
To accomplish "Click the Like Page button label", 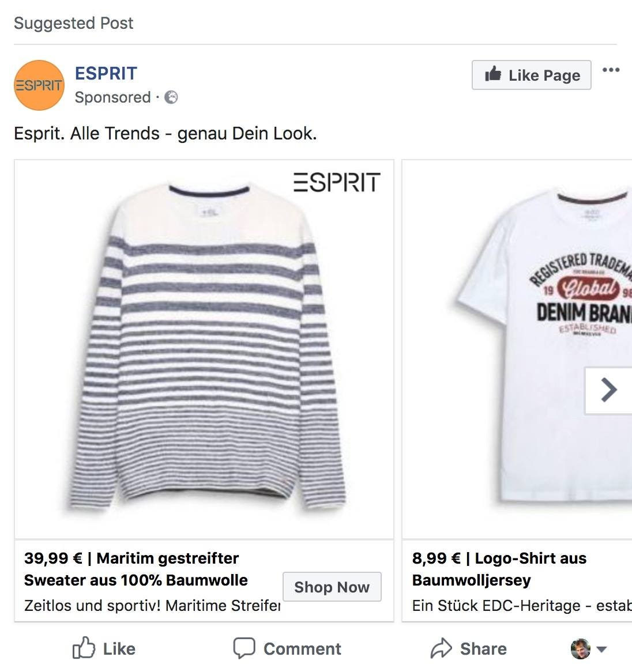I will tap(544, 75).
